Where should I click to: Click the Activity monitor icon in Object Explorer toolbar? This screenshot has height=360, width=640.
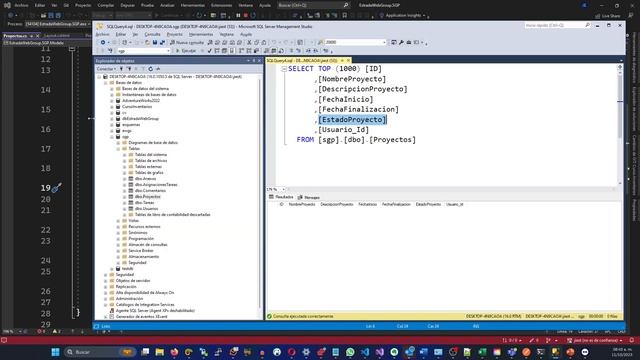158,69
